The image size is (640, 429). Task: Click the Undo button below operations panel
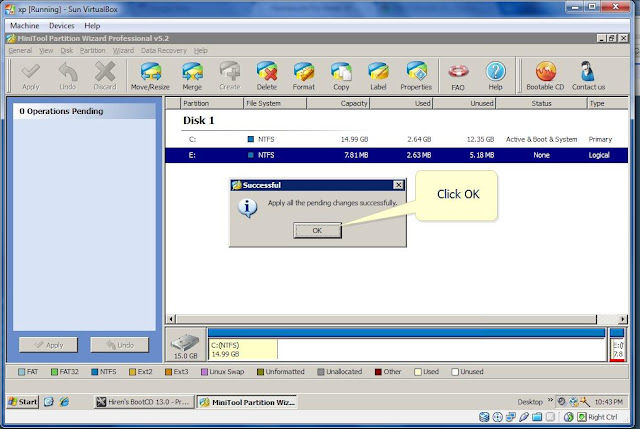coord(120,345)
